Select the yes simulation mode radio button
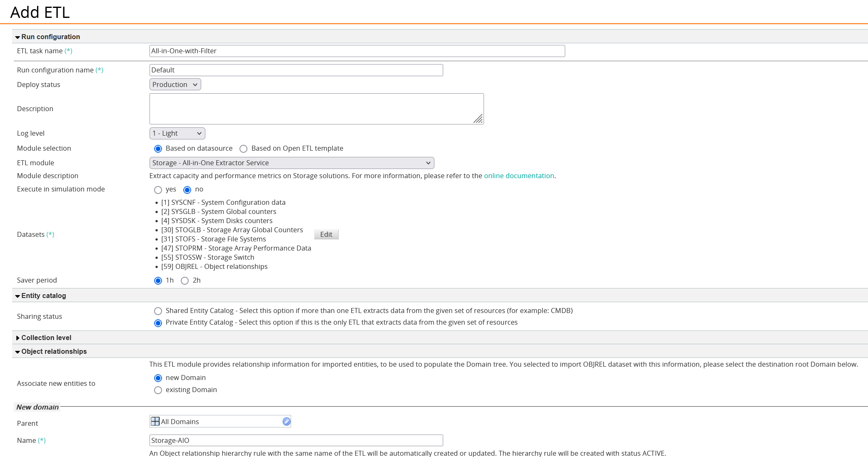The image size is (868, 457). (157, 189)
